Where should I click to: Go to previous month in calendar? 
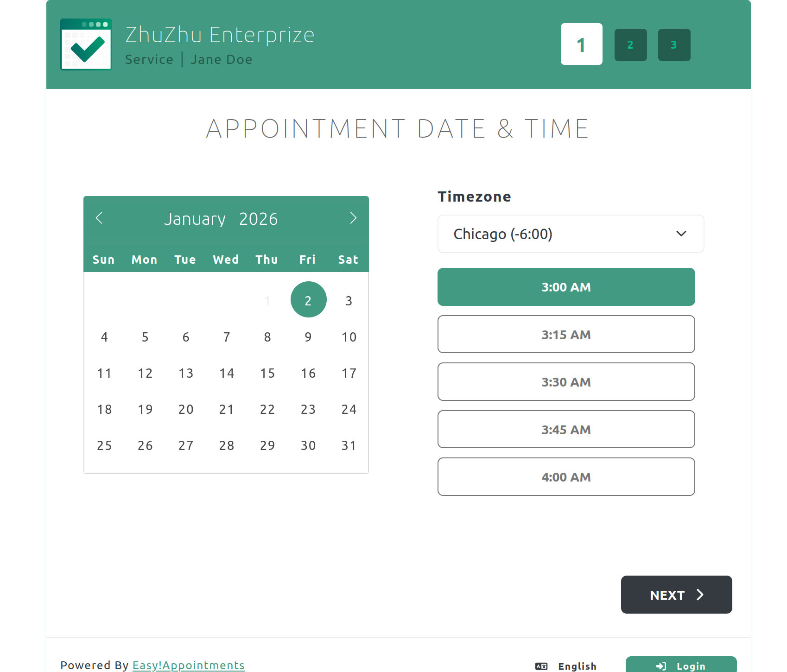coord(99,218)
